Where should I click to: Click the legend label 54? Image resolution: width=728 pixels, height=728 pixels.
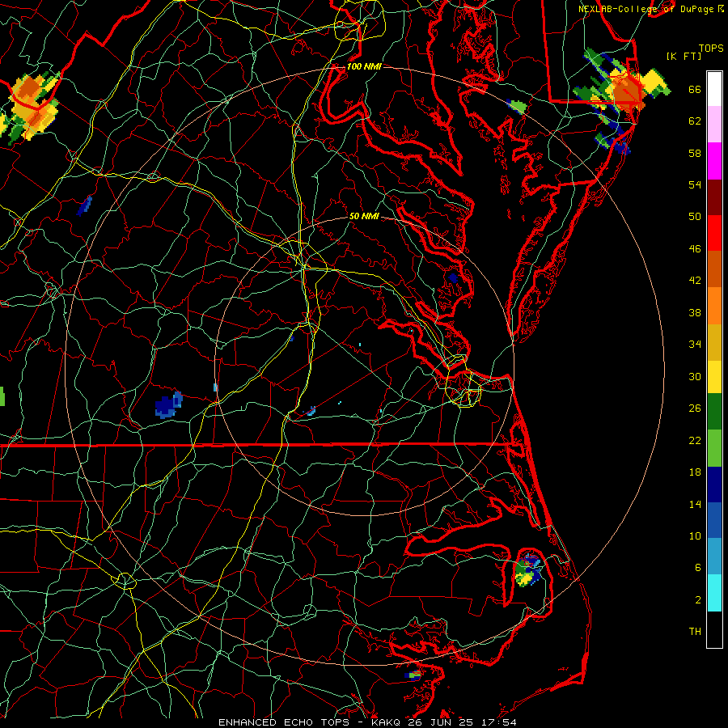click(x=695, y=184)
